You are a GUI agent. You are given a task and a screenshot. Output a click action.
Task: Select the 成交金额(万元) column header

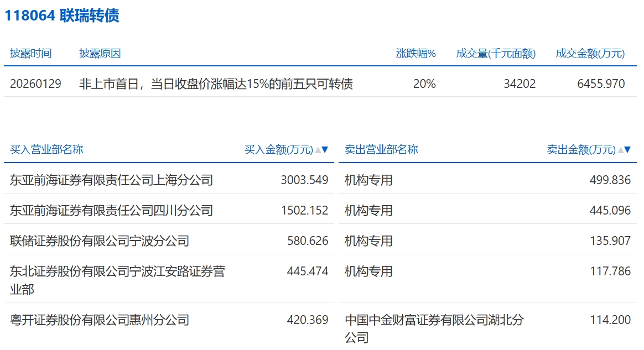[x=590, y=54]
